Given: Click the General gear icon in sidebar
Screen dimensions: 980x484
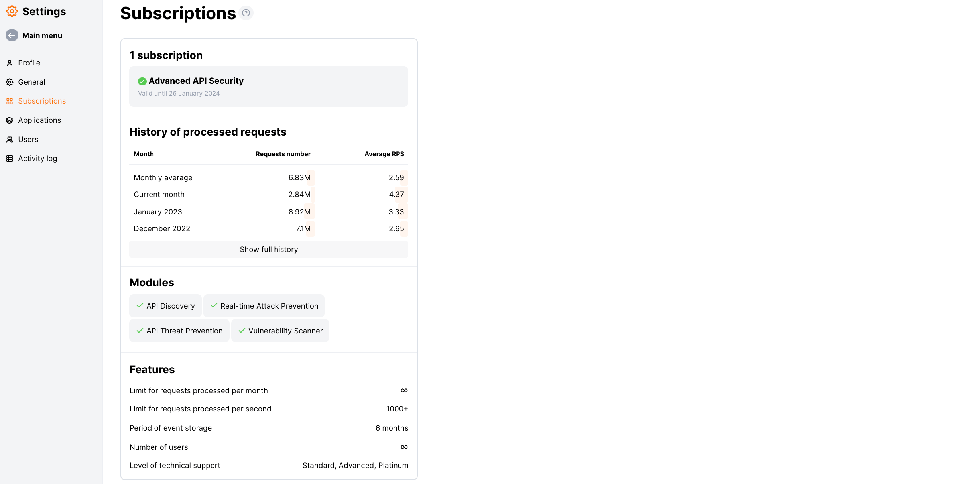Looking at the screenshot, I should (10, 82).
